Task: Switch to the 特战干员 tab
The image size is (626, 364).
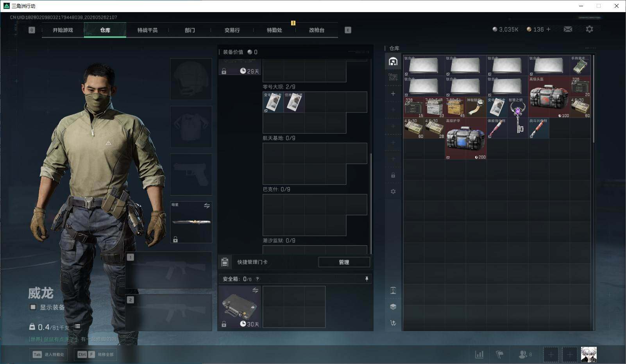Action: coord(147,30)
